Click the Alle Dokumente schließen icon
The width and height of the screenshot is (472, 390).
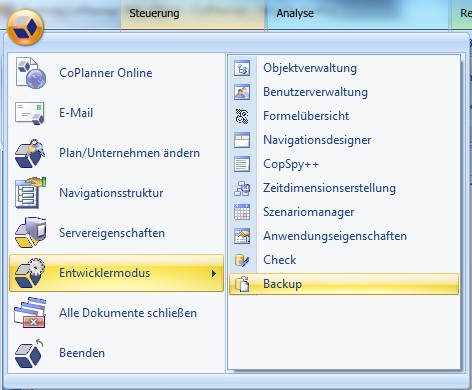click(30, 313)
